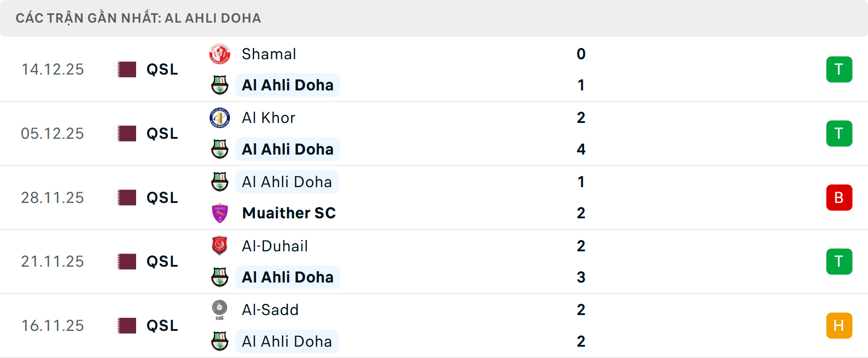This screenshot has height=358, width=868.
Task: Click the Al-Sadd club logo
Action: coord(220,310)
